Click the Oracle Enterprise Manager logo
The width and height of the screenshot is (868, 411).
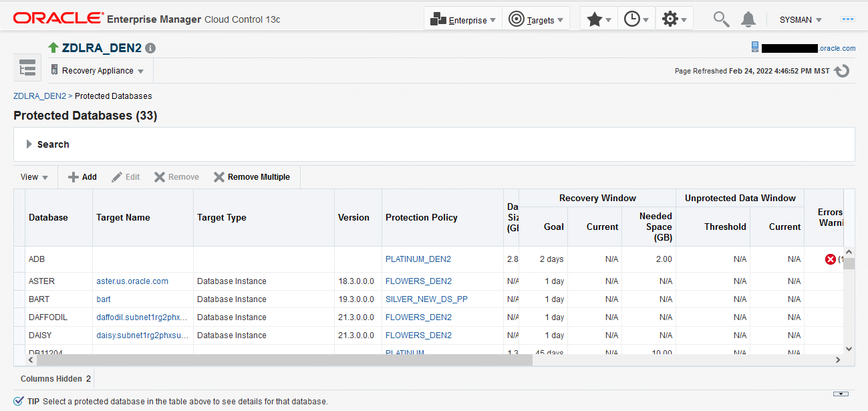146,19
